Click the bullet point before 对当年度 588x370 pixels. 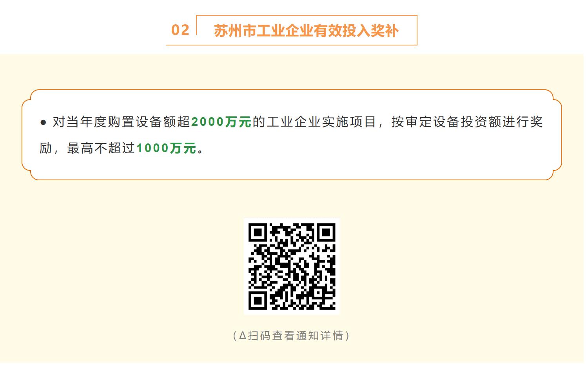pyautogui.click(x=43, y=123)
